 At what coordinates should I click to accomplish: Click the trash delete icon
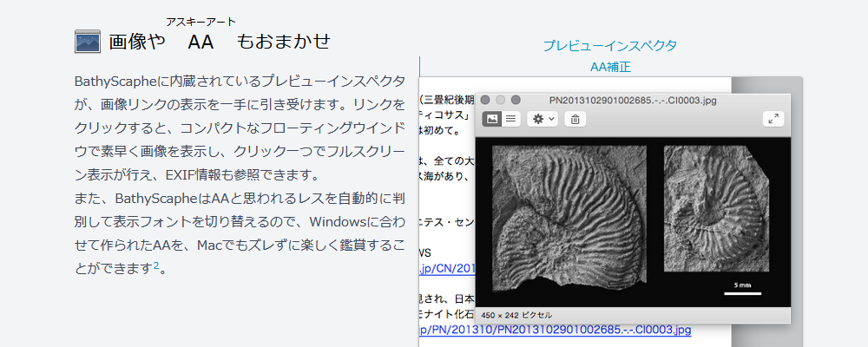coord(575,119)
